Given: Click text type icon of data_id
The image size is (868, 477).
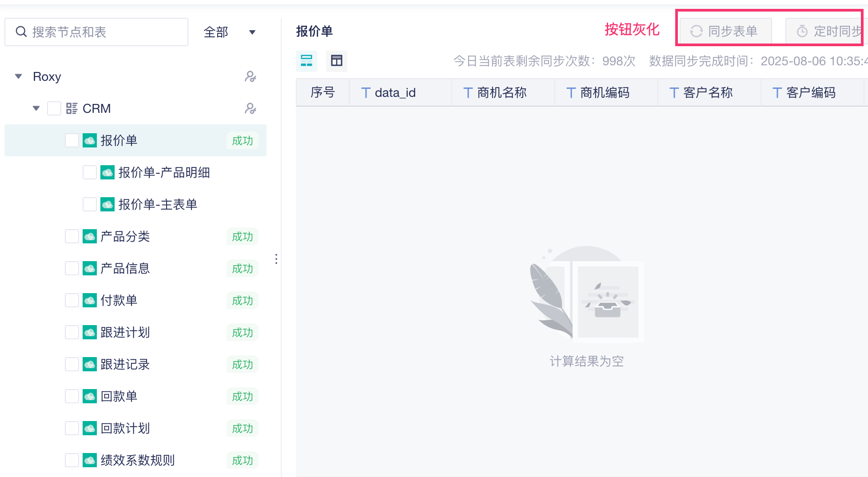Looking at the screenshot, I should pyautogui.click(x=366, y=93).
